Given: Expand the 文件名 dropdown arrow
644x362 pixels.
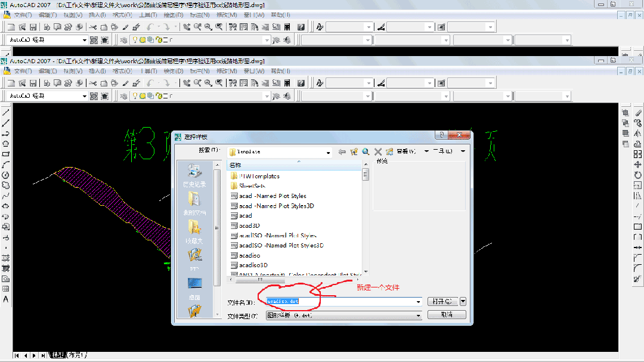Looking at the screenshot, I should coord(418,302).
